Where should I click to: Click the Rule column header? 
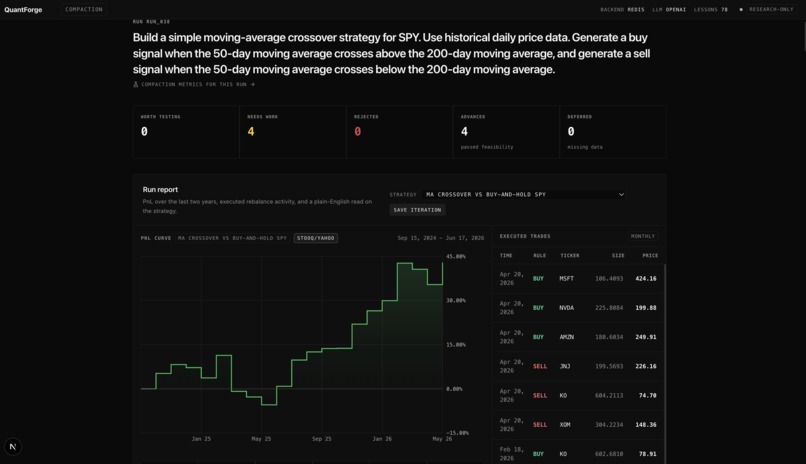539,255
